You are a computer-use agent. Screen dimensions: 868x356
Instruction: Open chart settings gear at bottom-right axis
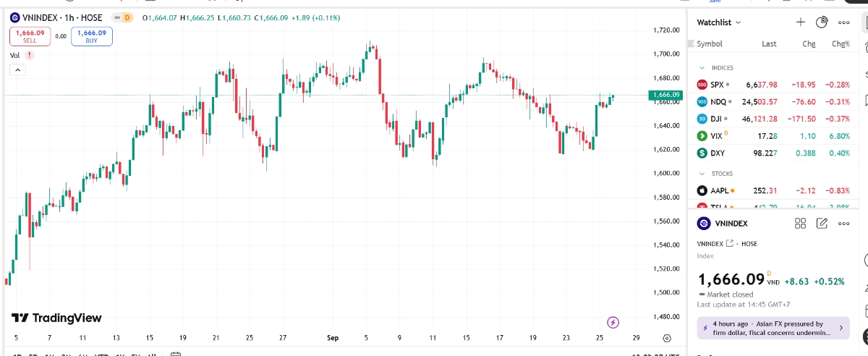click(667, 338)
